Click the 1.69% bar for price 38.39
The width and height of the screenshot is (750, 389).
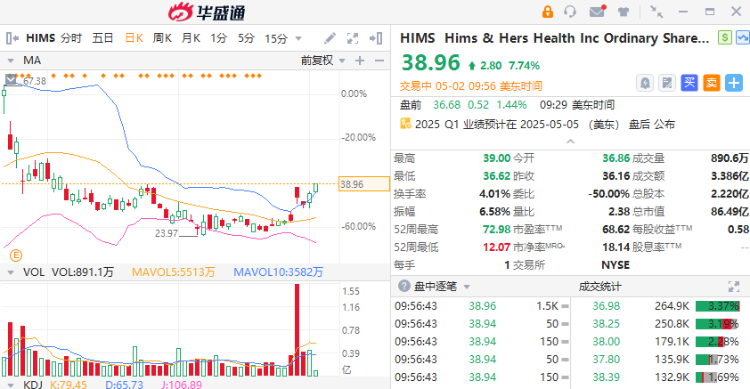tap(717, 377)
